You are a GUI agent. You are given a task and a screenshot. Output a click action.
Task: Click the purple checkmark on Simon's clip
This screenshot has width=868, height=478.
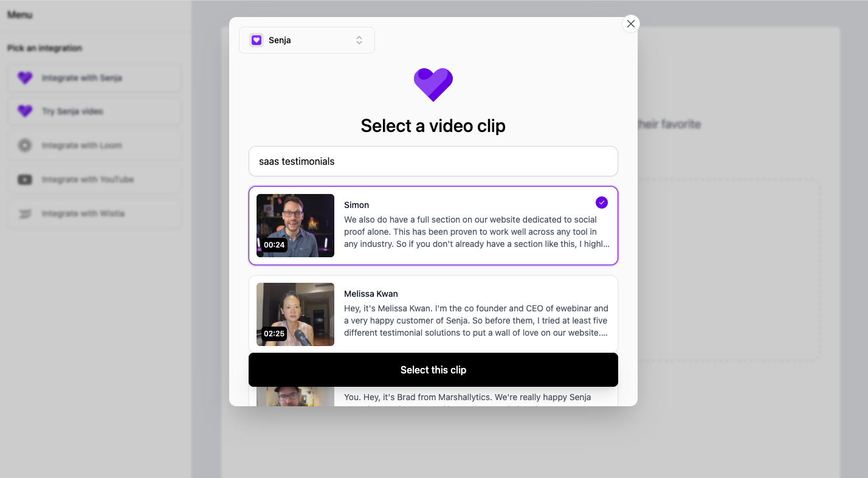click(602, 203)
